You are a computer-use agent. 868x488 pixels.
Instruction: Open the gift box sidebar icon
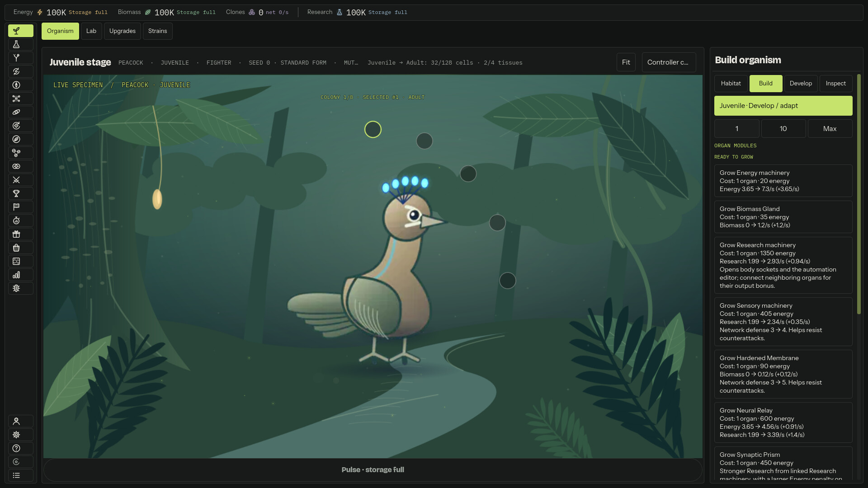point(20,234)
